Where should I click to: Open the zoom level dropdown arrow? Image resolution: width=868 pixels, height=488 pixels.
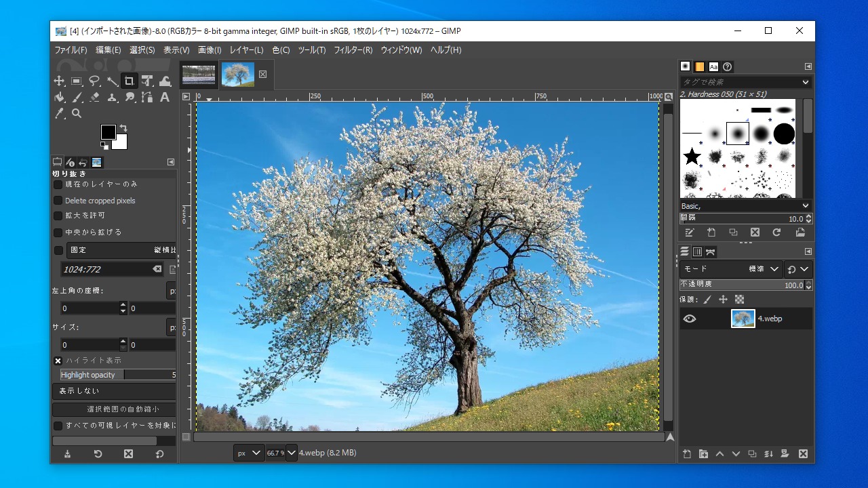[x=292, y=453]
